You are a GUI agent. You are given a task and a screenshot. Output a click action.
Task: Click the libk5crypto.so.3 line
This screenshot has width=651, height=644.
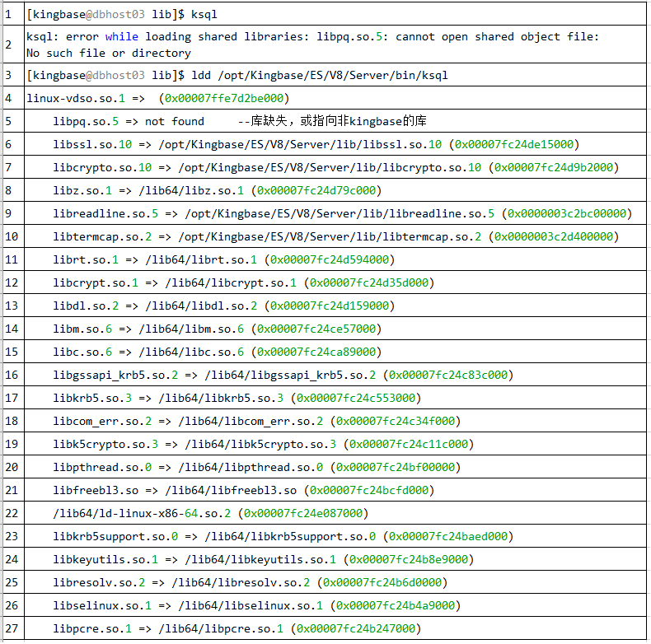[x=264, y=445]
